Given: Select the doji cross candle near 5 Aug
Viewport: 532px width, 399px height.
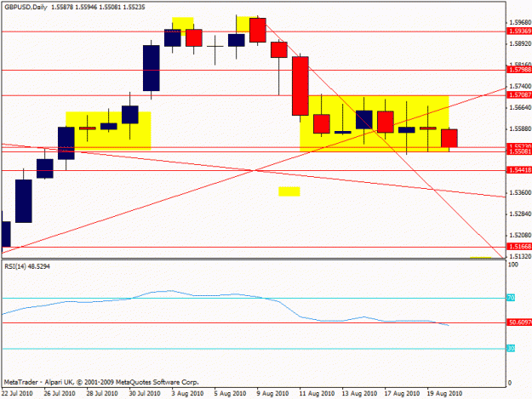Looking at the screenshot, I should click(x=215, y=47).
